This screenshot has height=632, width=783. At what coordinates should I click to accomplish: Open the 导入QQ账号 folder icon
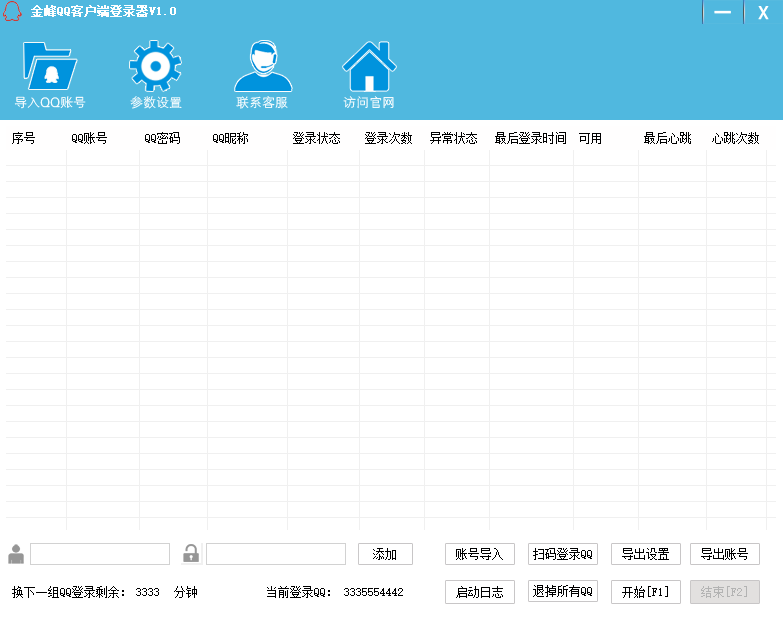point(49,66)
